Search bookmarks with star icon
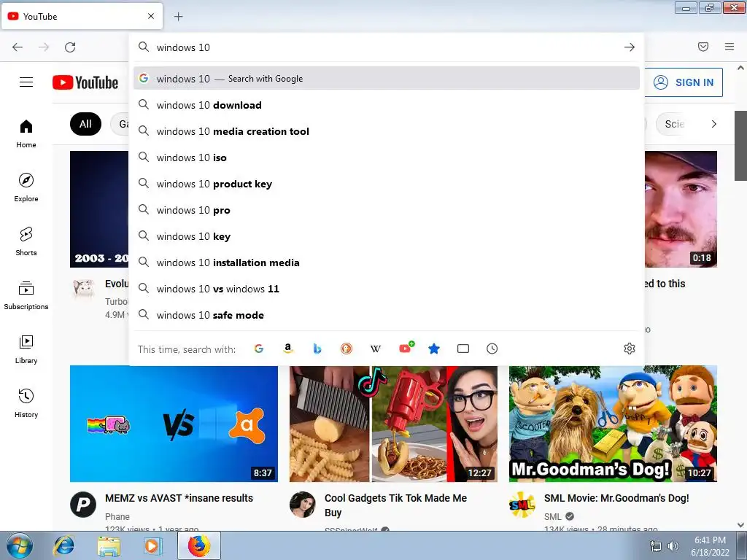 click(433, 349)
